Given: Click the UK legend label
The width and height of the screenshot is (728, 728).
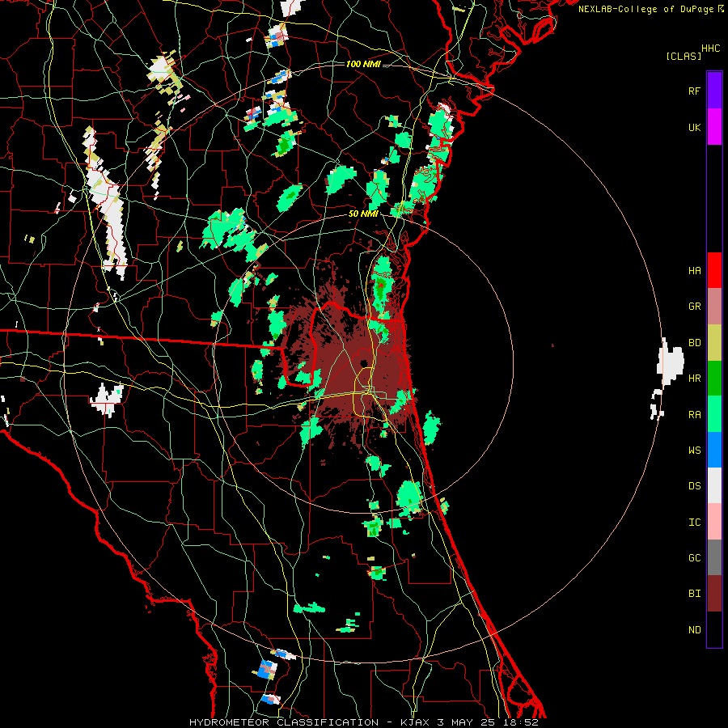Looking at the screenshot, I should (x=694, y=127).
